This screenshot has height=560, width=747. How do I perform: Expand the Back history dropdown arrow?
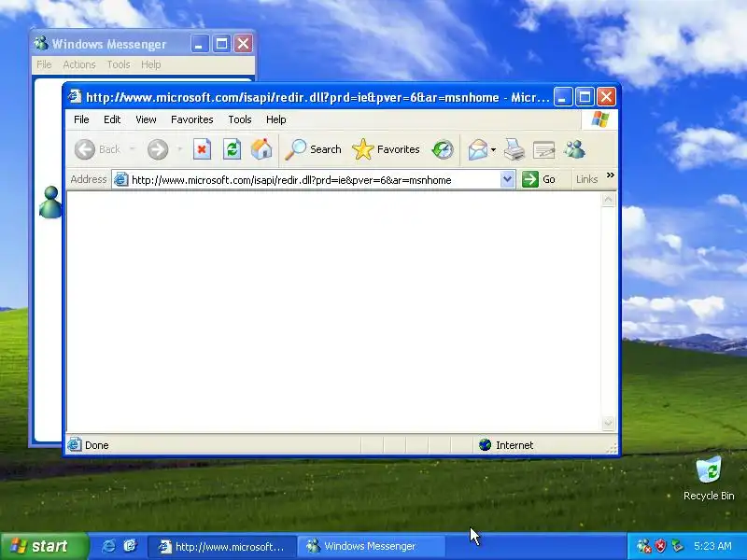133,149
